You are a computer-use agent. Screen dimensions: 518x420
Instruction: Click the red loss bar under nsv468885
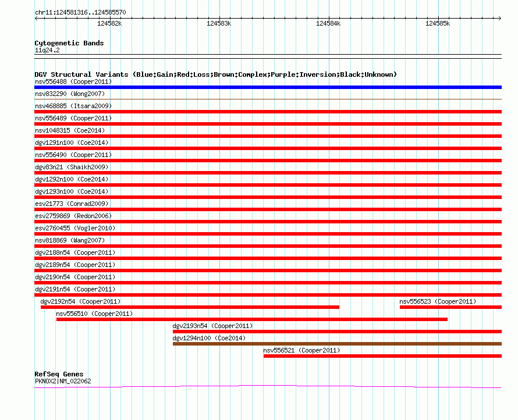tap(268, 112)
